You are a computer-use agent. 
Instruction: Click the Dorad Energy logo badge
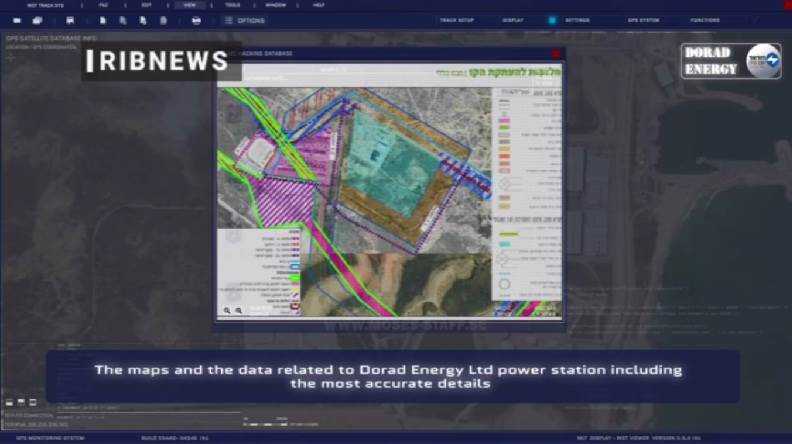pyautogui.click(x=731, y=61)
